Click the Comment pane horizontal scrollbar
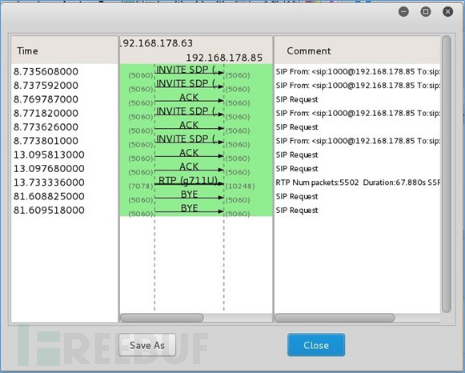The width and height of the screenshot is (465, 373). [x=335, y=318]
